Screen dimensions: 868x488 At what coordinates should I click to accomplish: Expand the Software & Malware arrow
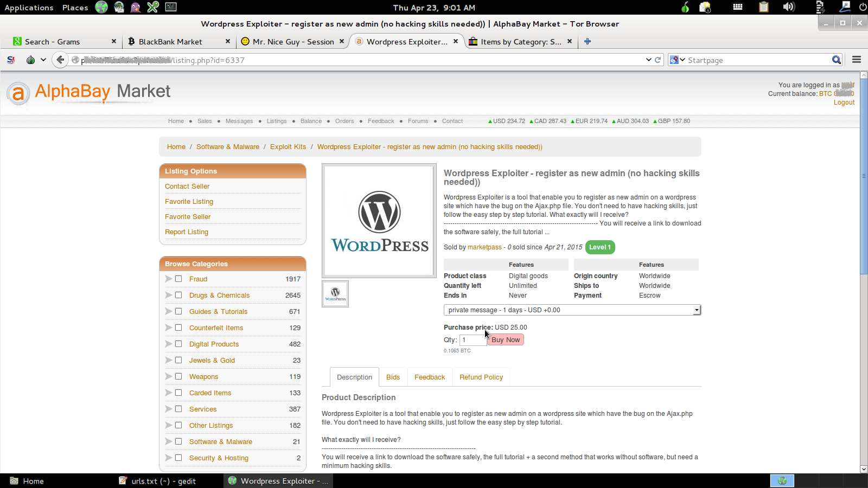(168, 441)
